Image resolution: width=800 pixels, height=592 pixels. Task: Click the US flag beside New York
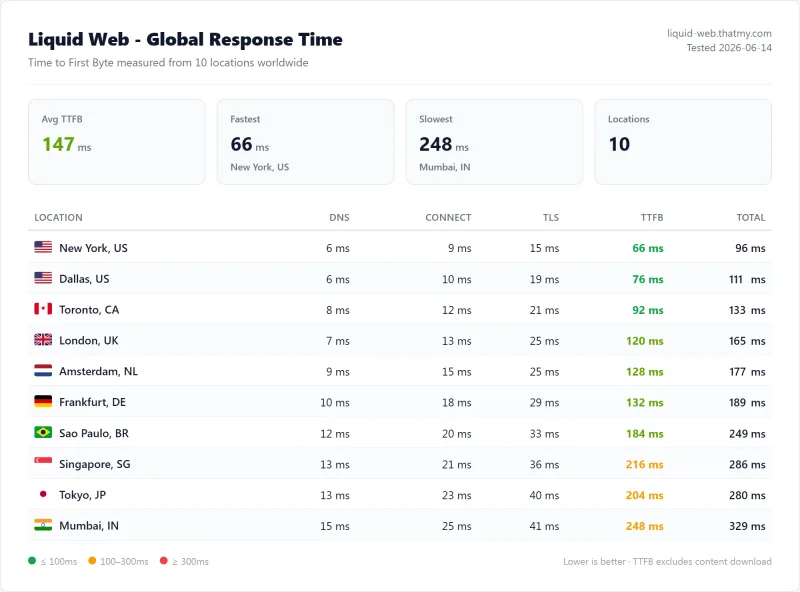(43, 247)
